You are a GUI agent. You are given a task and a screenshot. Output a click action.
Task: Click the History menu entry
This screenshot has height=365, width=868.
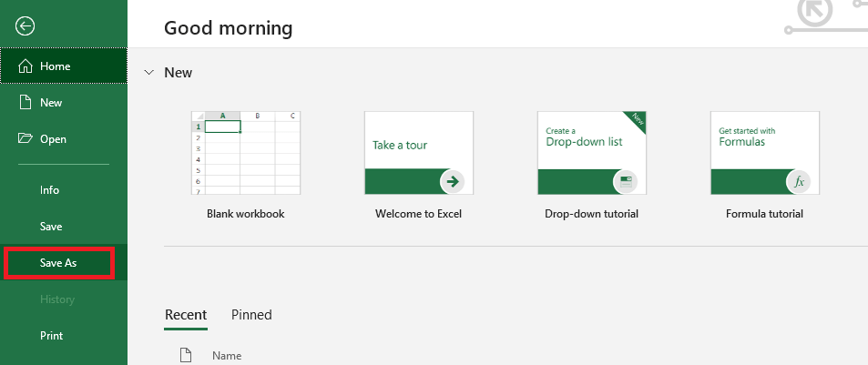pyautogui.click(x=56, y=299)
